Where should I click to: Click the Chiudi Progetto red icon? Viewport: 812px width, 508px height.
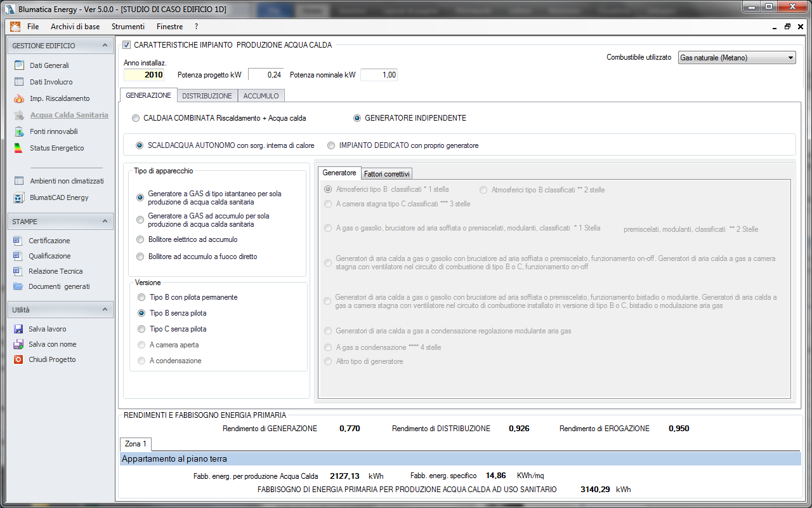(x=18, y=359)
